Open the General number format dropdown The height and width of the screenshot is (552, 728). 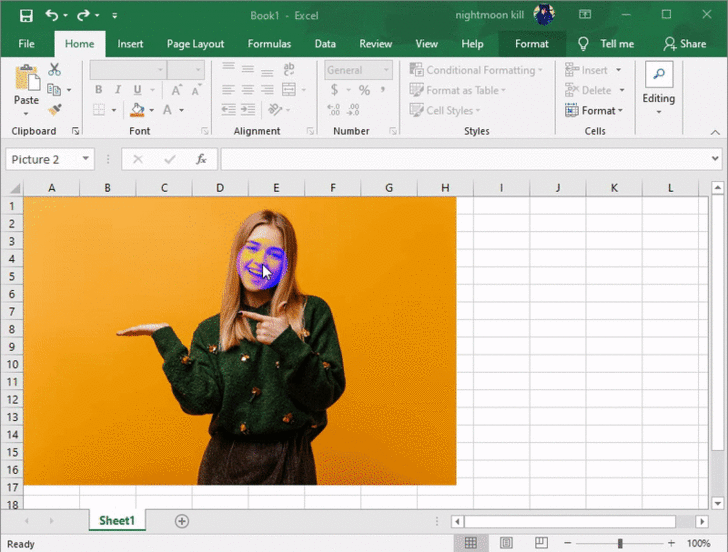click(358, 70)
